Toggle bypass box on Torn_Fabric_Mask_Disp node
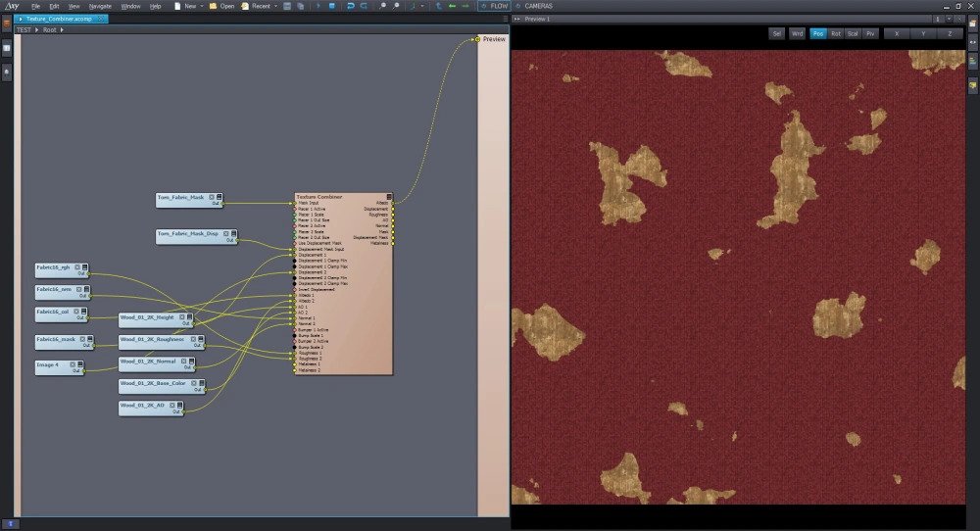Screen dimensions: 980x531 coord(226,233)
